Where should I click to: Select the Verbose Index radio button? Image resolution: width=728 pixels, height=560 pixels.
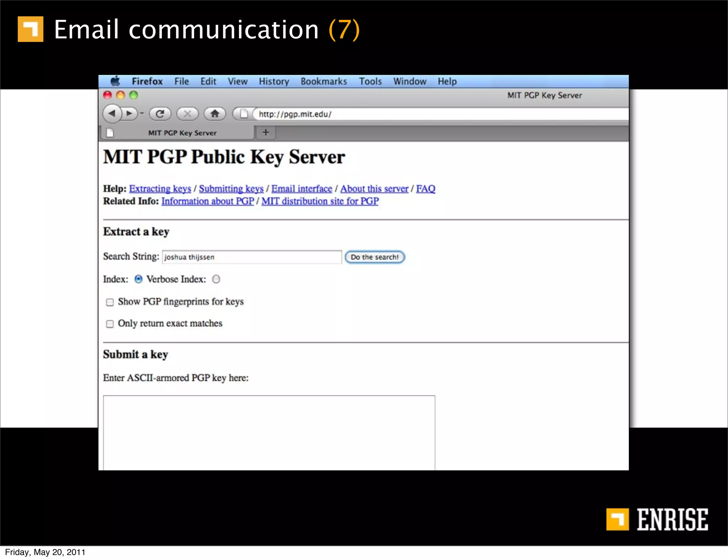pyautogui.click(x=216, y=279)
